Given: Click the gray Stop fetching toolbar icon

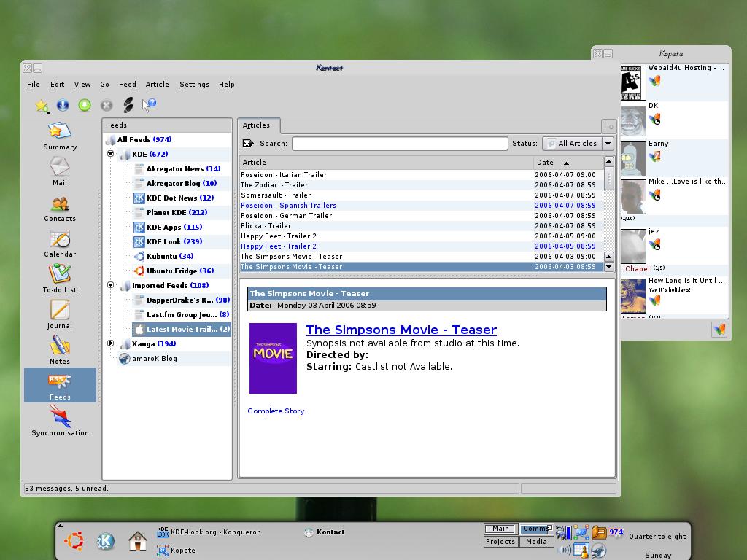Looking at the screenshot, I should [107, 105].
